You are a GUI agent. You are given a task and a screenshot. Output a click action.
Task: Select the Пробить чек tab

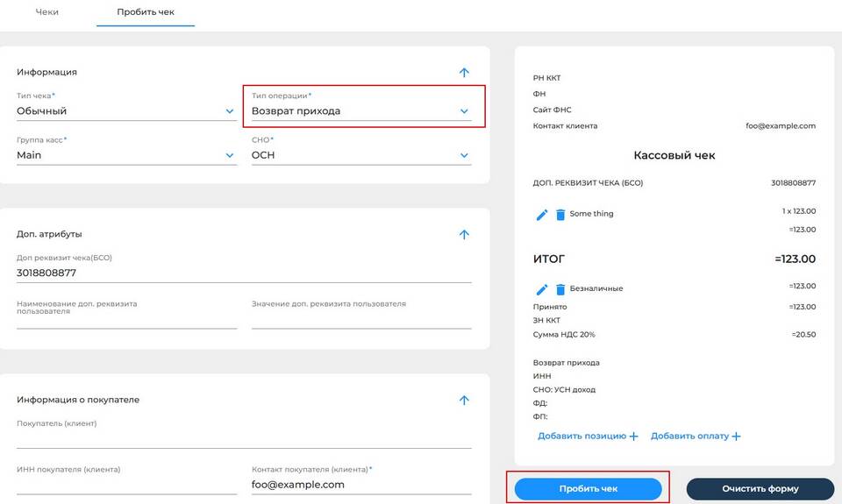click(146, 11)
